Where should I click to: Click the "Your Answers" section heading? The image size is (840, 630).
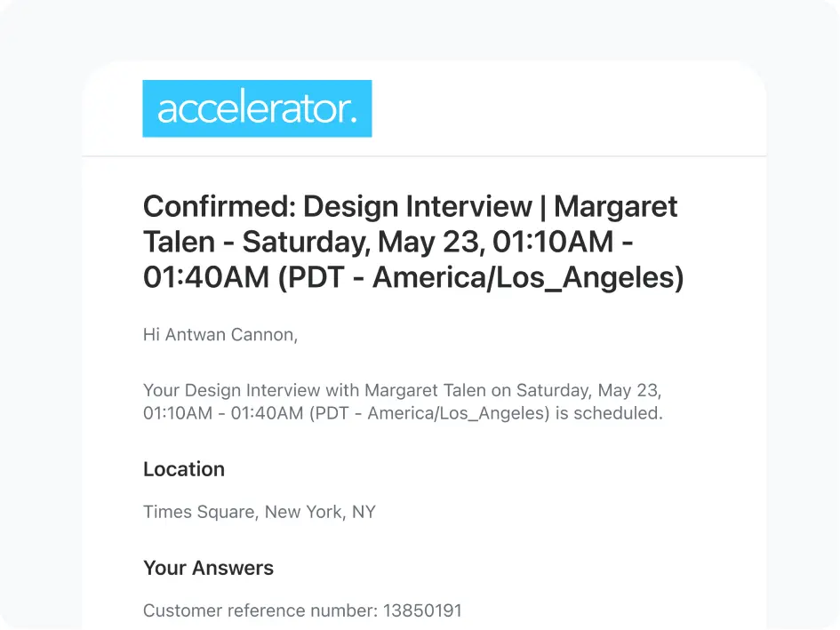tap(208, 568)
